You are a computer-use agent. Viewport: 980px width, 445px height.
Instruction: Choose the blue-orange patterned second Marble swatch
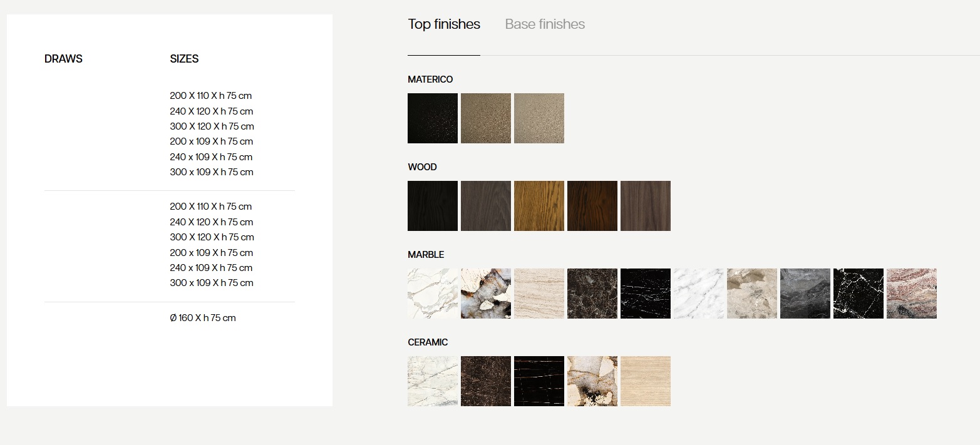pos(486,294)
